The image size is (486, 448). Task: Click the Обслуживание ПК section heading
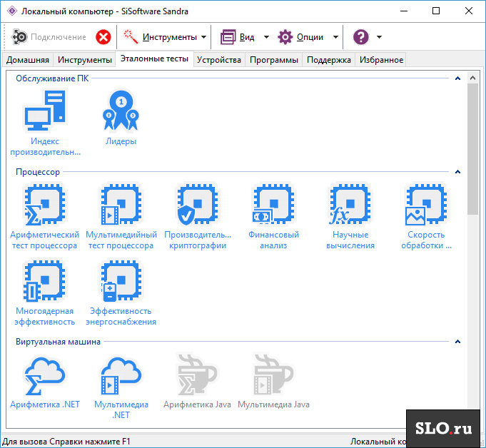(52, 78)
